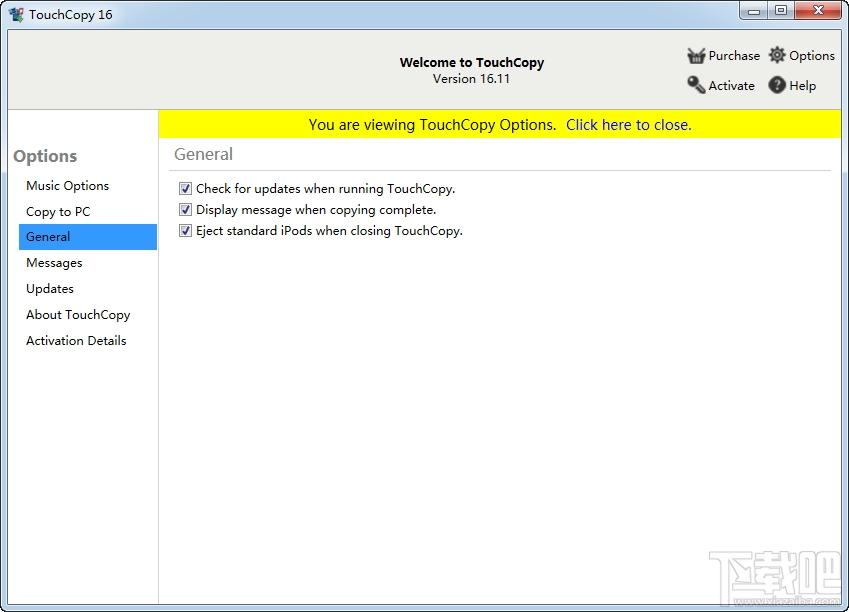The image size is (849, 612).
Task: Click here to close link in yellow banner
Action: click(x=628, y=125)
